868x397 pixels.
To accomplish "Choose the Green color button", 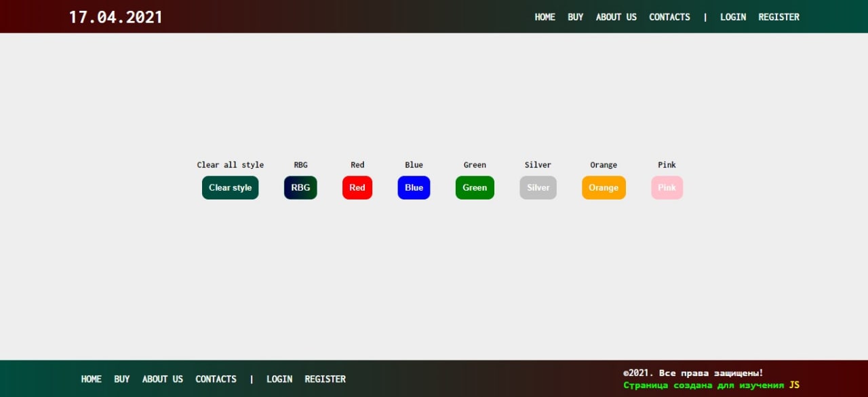I will [475, 188].
